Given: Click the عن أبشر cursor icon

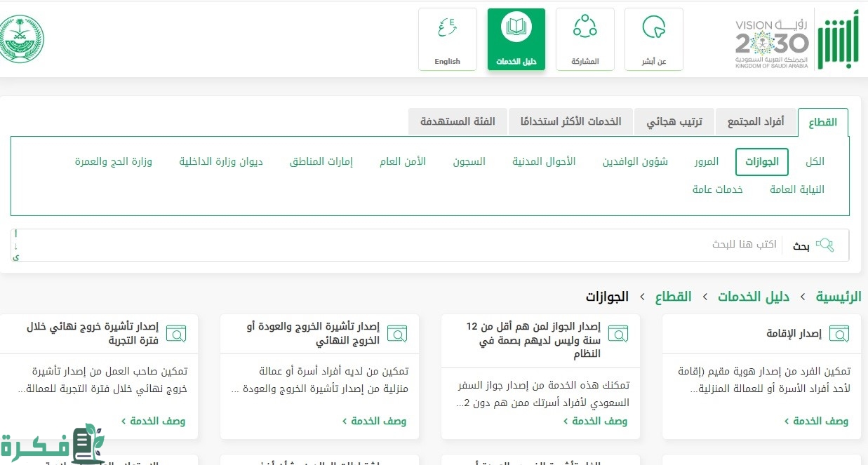Looking at the screenshot, I should 653,28.
